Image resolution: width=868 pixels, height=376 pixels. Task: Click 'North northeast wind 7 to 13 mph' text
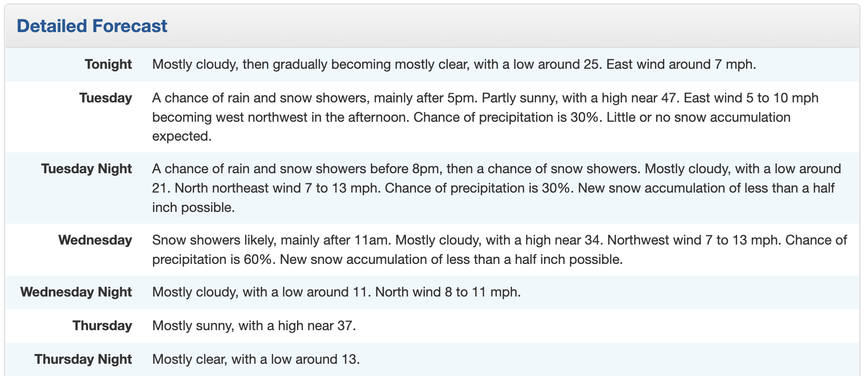(277, 188)
